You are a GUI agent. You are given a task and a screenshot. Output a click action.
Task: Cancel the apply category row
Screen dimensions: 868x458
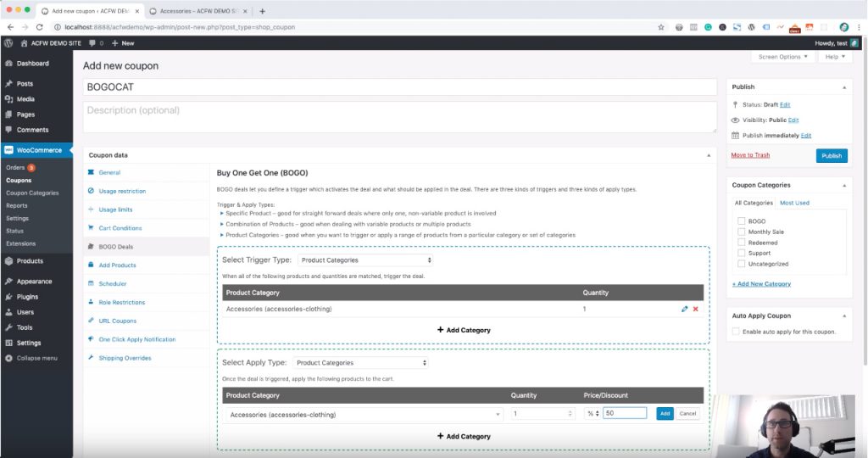point(687,414)
